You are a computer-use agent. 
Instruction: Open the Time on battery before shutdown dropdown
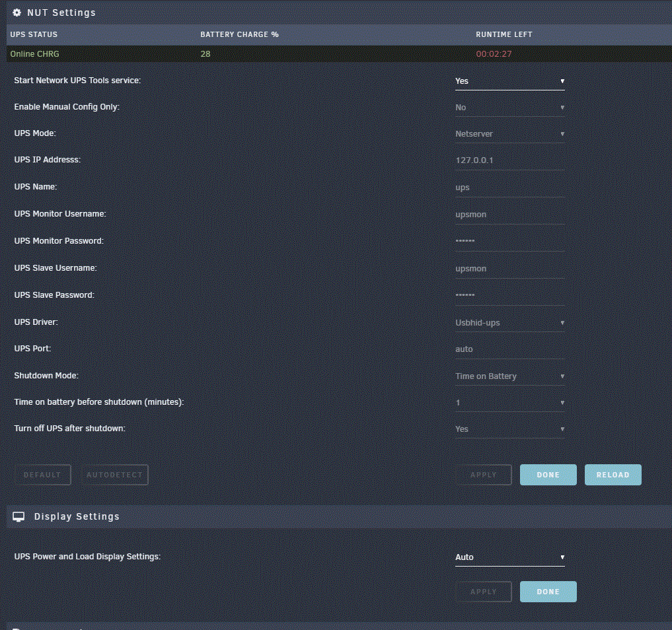509,403
